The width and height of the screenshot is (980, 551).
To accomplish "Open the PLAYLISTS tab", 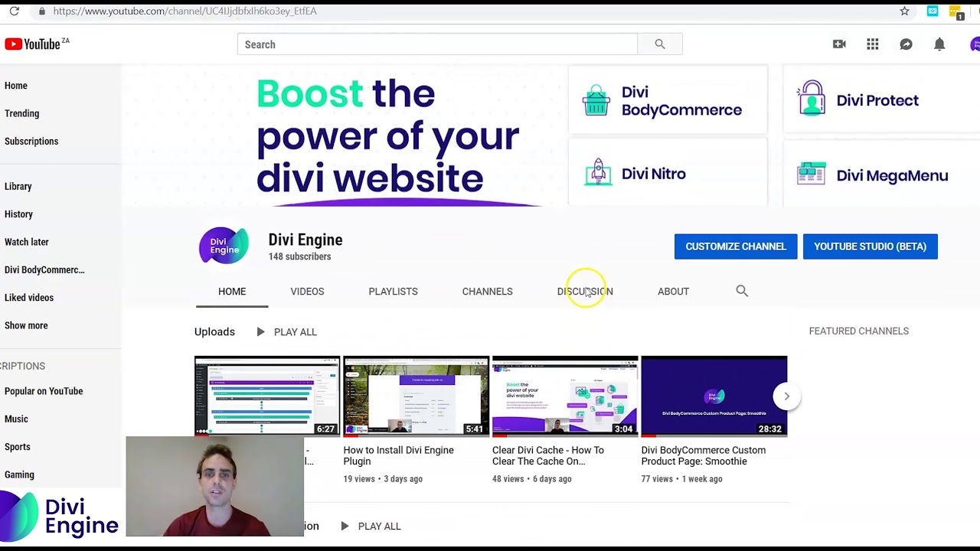I will coord(393,292).
